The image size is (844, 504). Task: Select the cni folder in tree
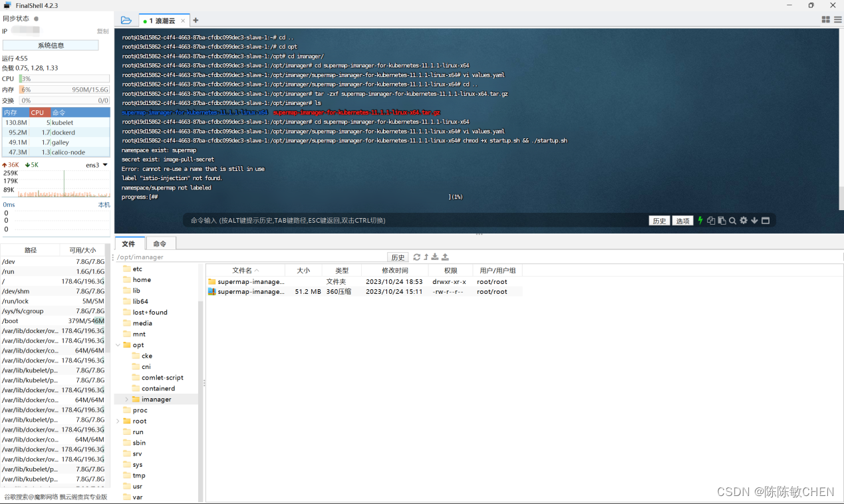click(142, 367)
